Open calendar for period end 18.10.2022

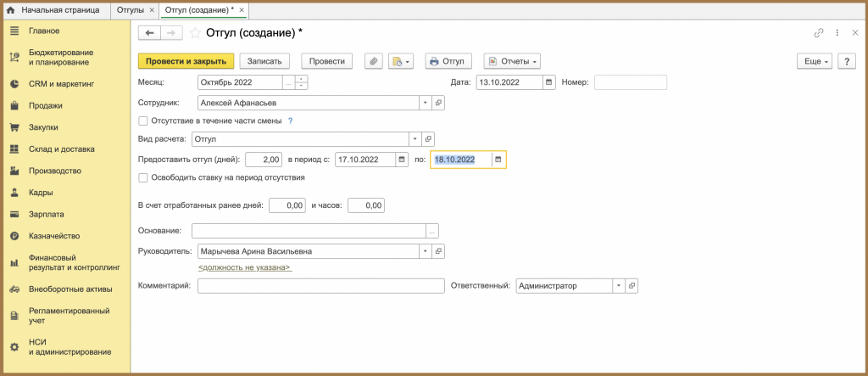click(498, 160)
